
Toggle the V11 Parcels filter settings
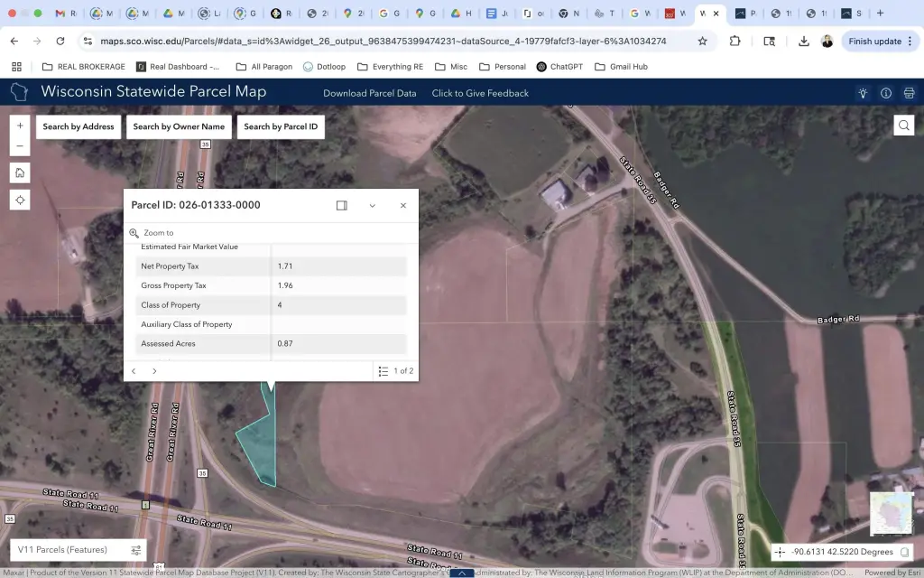pos(136,550)
